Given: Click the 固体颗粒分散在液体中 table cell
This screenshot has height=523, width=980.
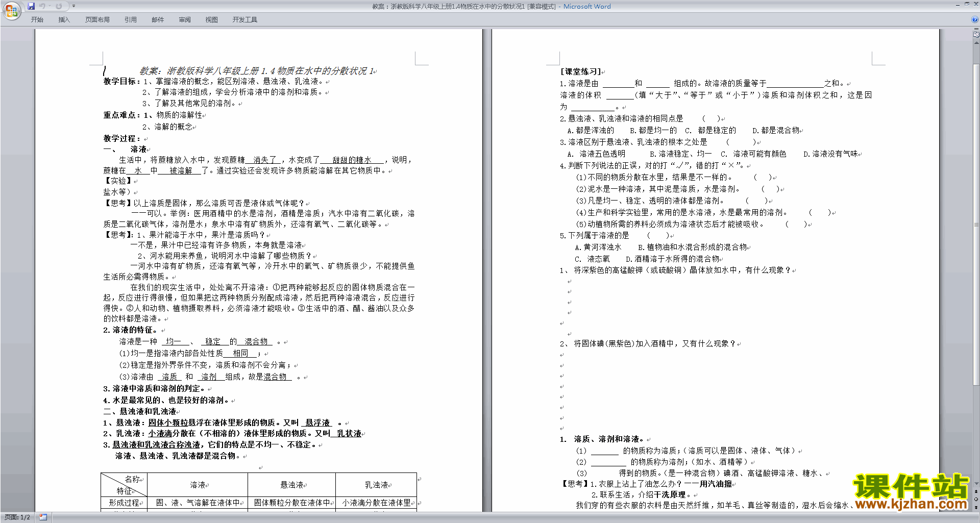Looking at the screenshot, I should click(292, 503).
